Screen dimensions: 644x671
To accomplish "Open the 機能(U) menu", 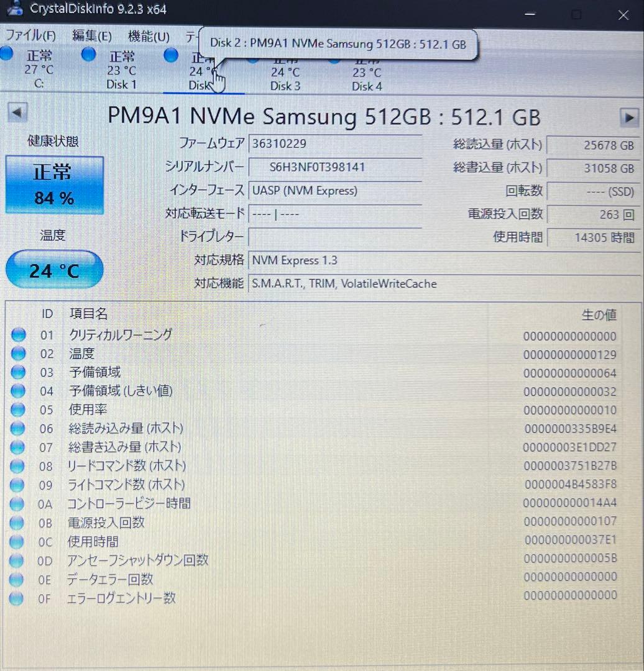I will coord(149,37).
